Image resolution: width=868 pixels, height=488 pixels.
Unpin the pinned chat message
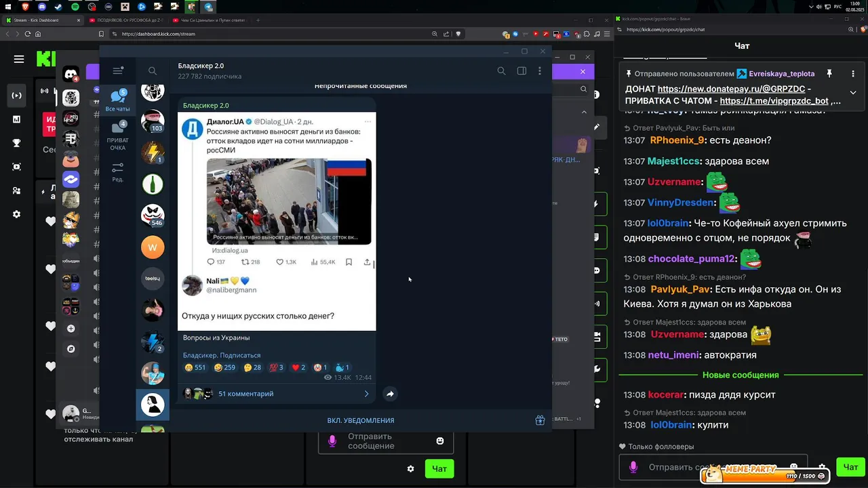829,73
